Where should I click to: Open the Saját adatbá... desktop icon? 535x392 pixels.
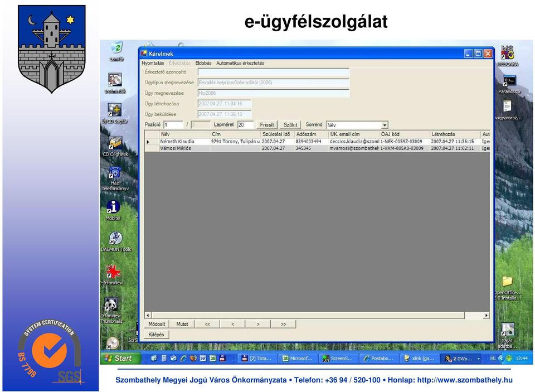pos(507,335)
